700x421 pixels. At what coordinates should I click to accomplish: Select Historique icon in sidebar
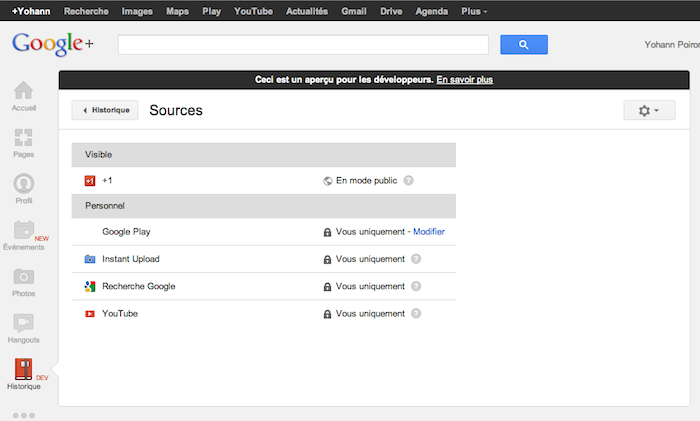pyautogui.click(x=23, y=369)
